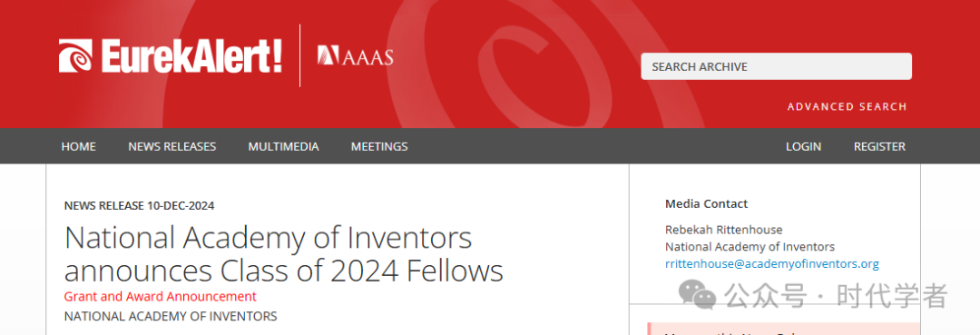
Task: Click the EurekAlert! wordmark text
Action: point(191,55)
